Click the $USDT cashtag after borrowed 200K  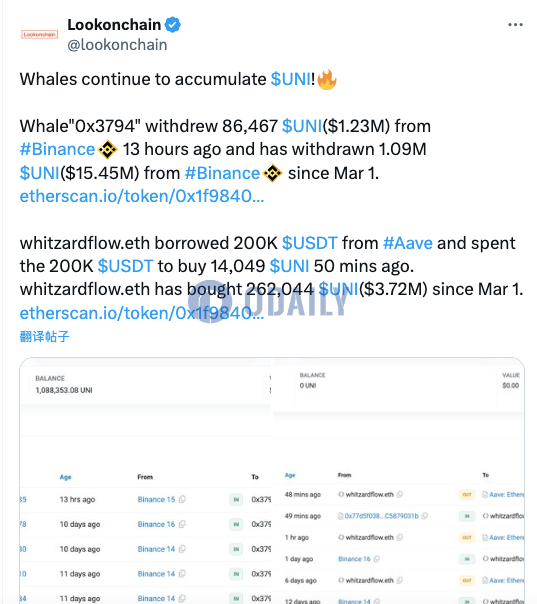point(310,243)
